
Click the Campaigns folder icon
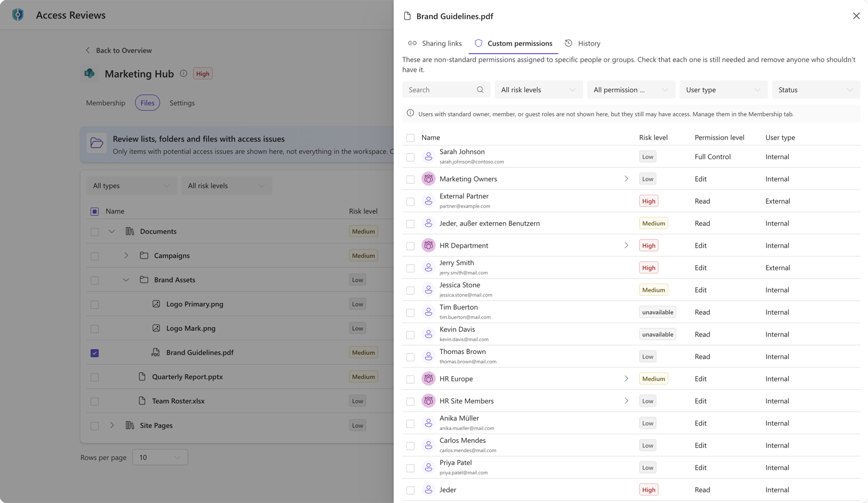(144, 255)
